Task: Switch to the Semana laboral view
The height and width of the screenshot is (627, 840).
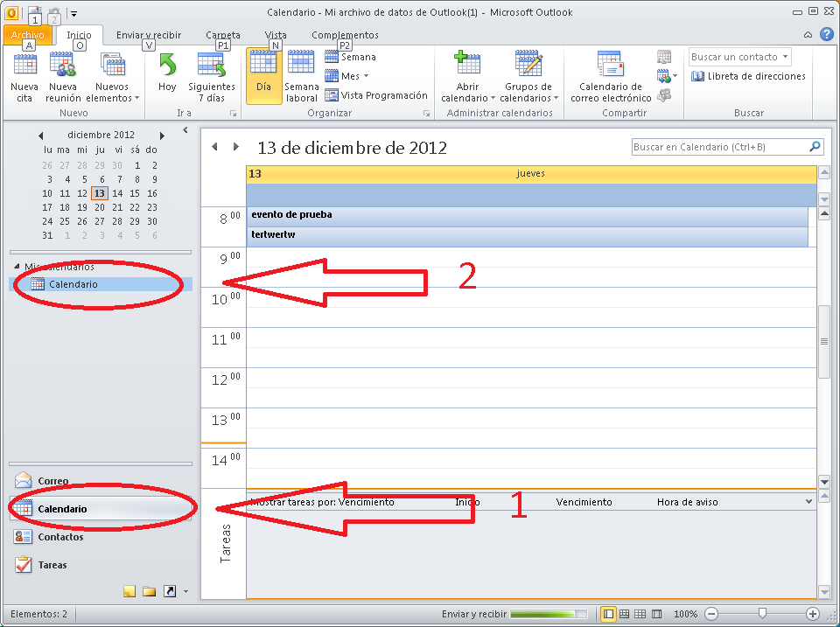Action: tap(301, 77)
